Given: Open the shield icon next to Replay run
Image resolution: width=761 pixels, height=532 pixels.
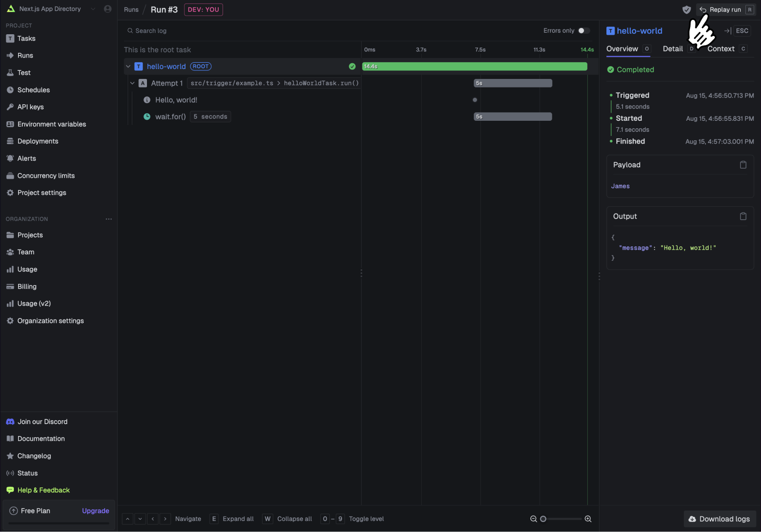Looking at the screenshot, I should pos(686,10).
